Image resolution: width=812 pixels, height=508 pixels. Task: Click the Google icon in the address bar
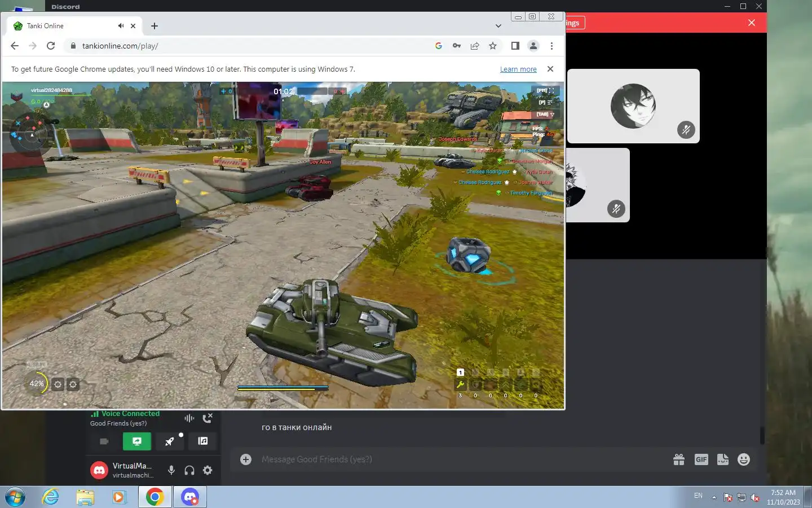tap(439, 46)
